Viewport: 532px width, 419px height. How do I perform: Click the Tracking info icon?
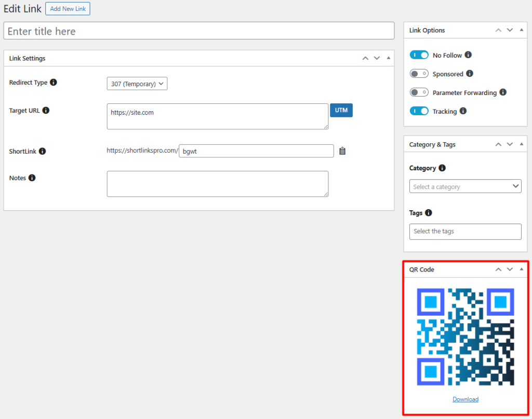coord(463,111)
